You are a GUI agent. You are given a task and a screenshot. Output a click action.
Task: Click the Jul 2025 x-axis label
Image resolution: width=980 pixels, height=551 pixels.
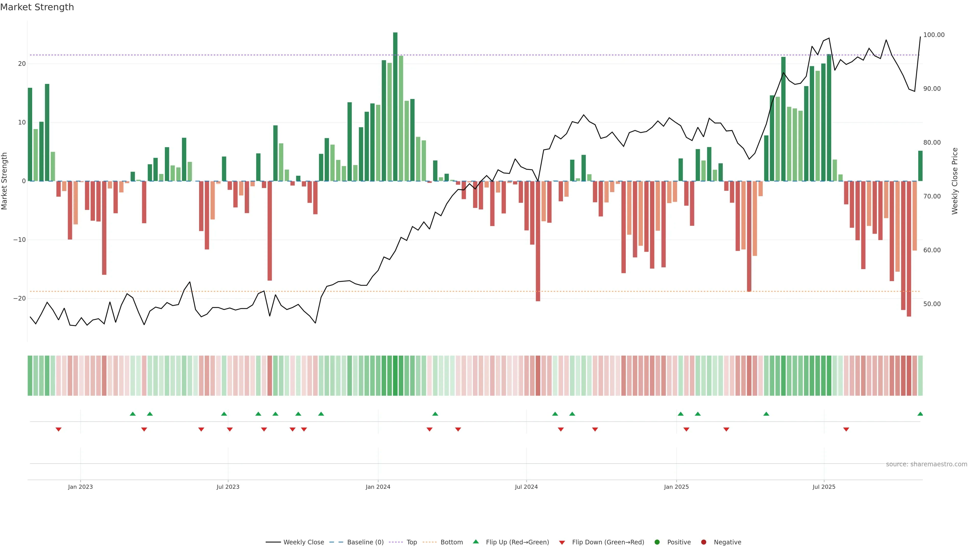point(824,487)
